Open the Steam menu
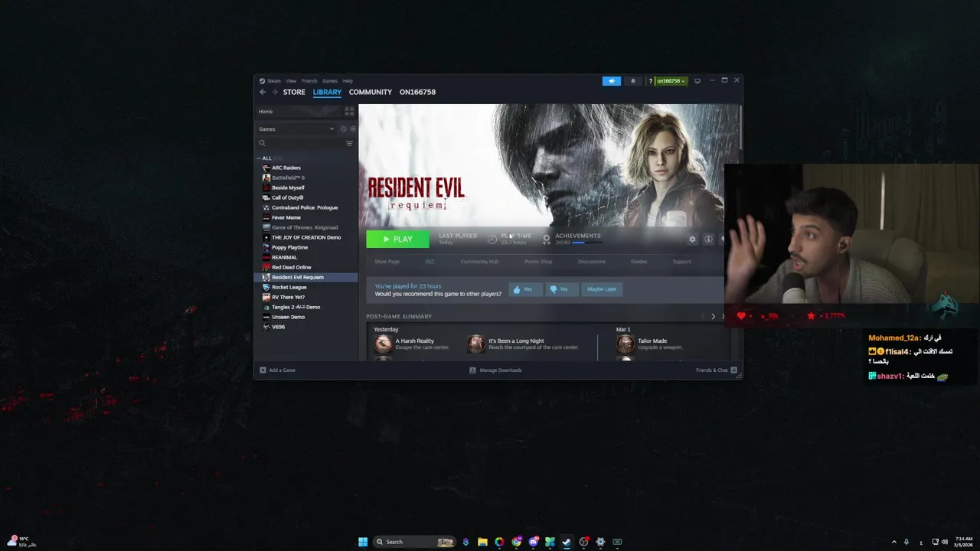Viewport: 980px width, 551px height. [273, 81]
